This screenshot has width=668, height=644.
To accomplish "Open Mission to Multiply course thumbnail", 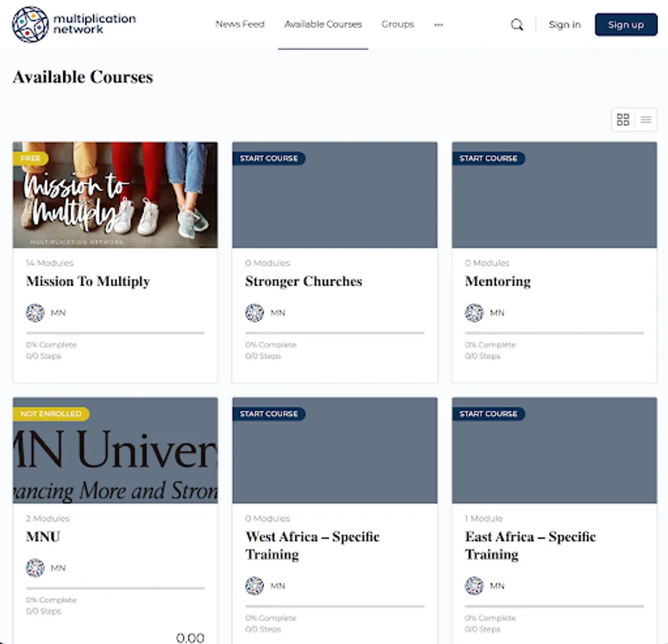I will pos(115,195).
